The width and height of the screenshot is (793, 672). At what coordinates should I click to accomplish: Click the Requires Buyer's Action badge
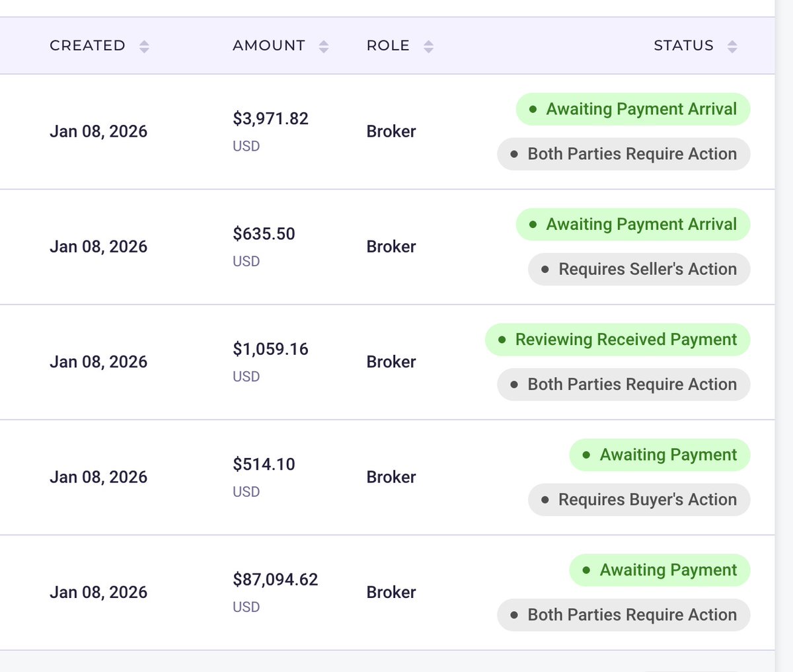639,500
